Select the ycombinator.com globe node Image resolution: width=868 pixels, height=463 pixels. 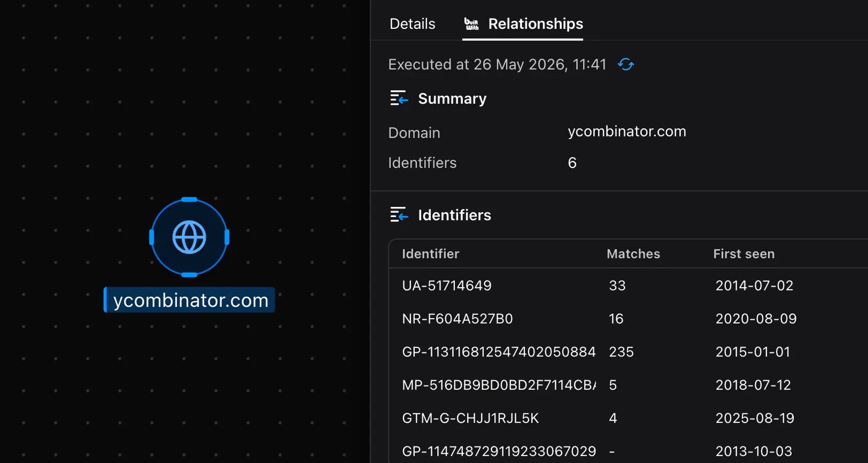coord(189,237)
